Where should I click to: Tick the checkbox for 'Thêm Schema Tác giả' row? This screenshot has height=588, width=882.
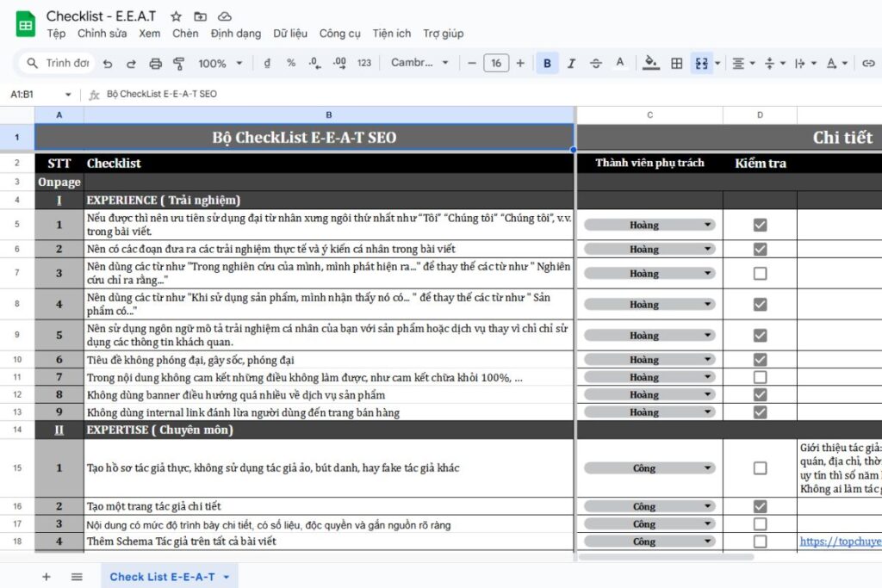click(x=760, y=542)
